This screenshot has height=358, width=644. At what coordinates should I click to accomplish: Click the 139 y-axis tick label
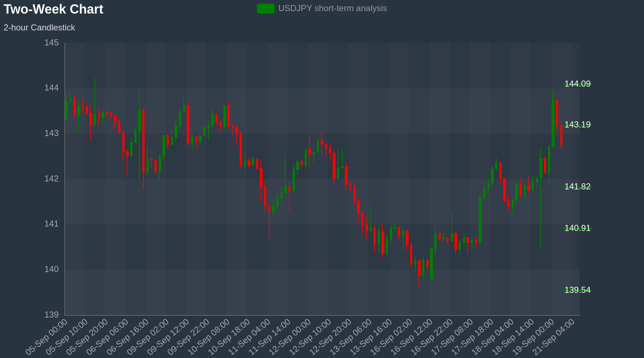[52, 315]
